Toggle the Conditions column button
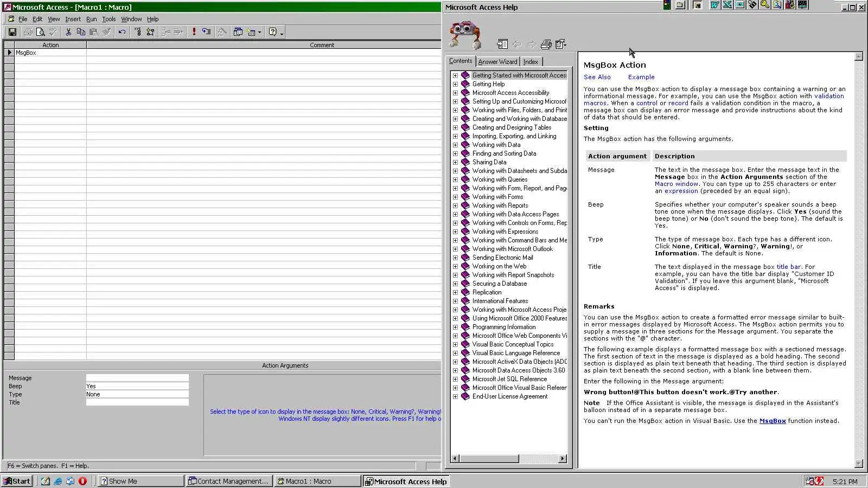Viewport: 868px width, 488px height. click(x=150, y=32)
